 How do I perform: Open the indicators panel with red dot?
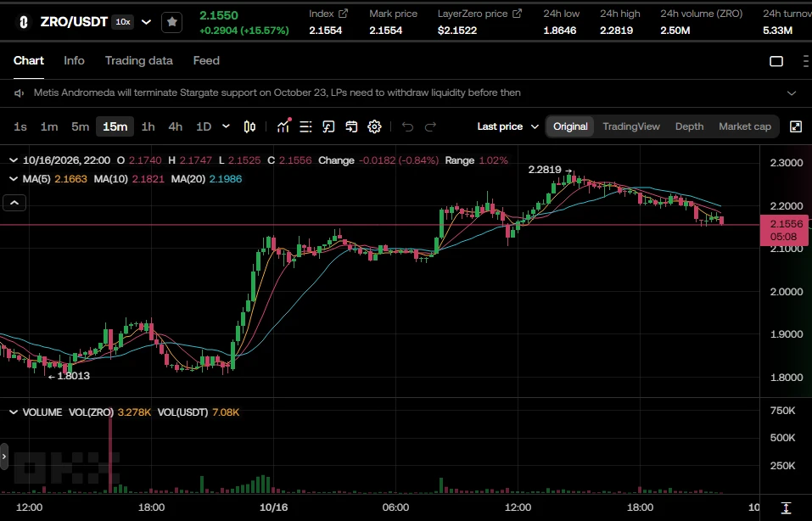[x=283, y=126]
